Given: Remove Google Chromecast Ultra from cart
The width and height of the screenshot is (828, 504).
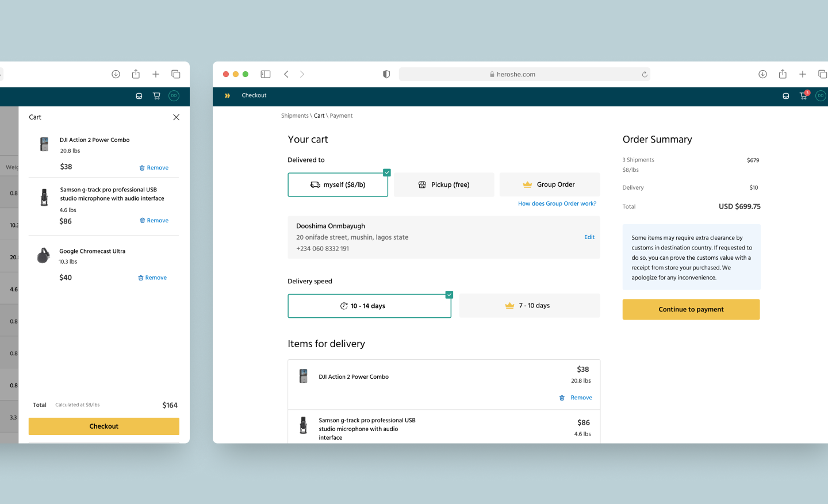Looking at the screenshot, I should (x=152, y=278).
